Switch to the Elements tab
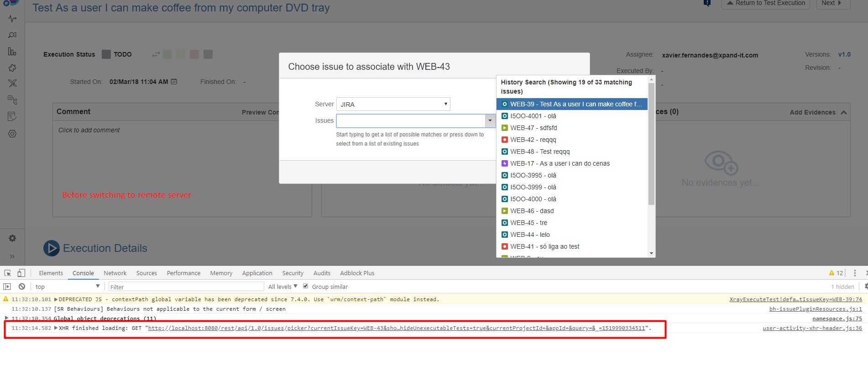 (51, 273)
